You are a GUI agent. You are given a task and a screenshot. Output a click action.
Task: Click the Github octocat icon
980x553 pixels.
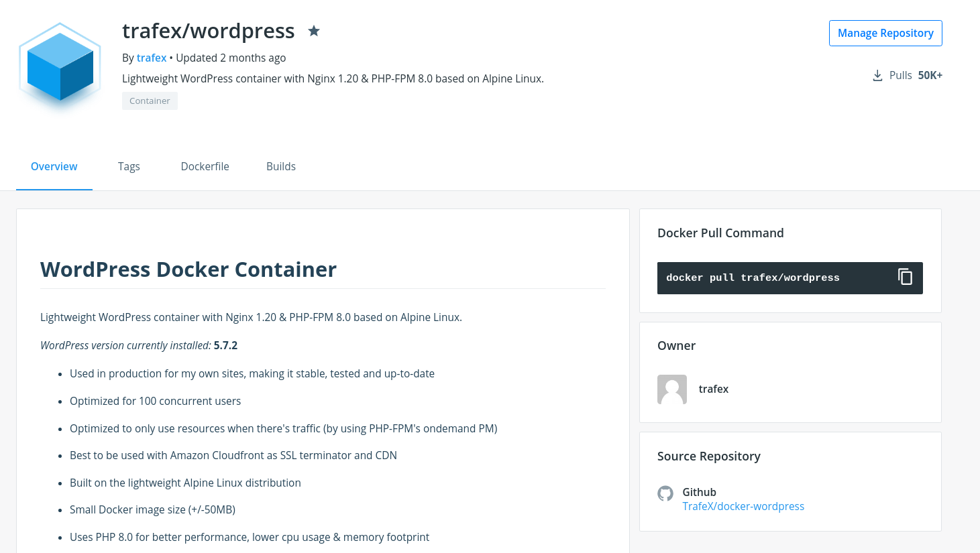coord(665,493)
